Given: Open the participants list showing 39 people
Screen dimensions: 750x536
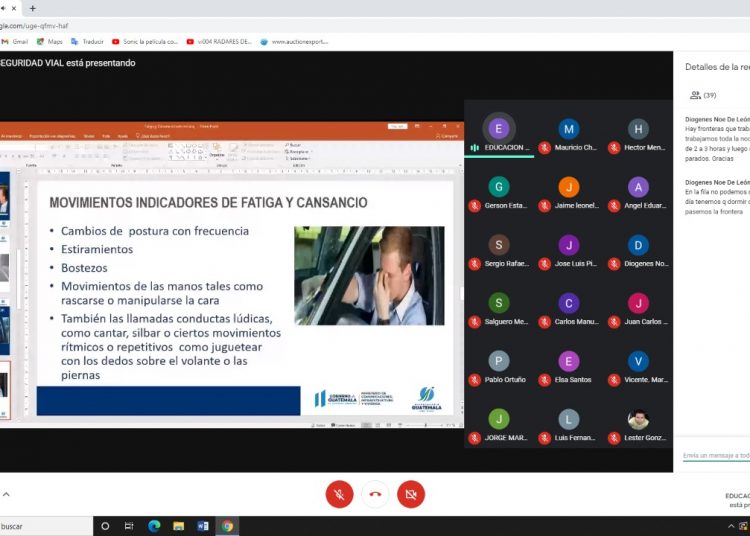Looking at the screenshot, I should pos(702,96).
